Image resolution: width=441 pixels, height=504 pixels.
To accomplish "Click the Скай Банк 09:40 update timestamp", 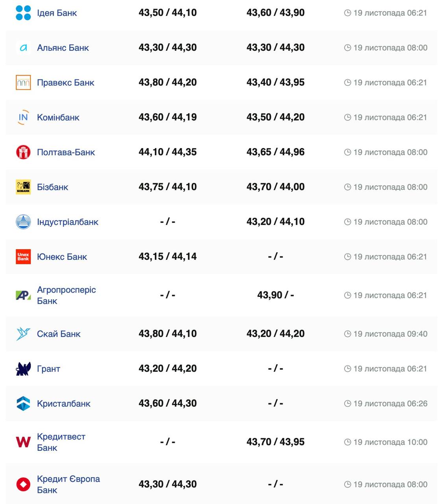I will point(386,334).
